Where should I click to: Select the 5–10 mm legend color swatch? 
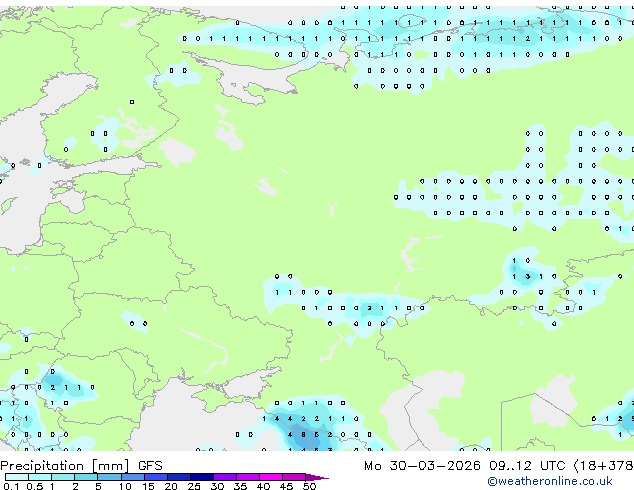click(x=109, y=477)
